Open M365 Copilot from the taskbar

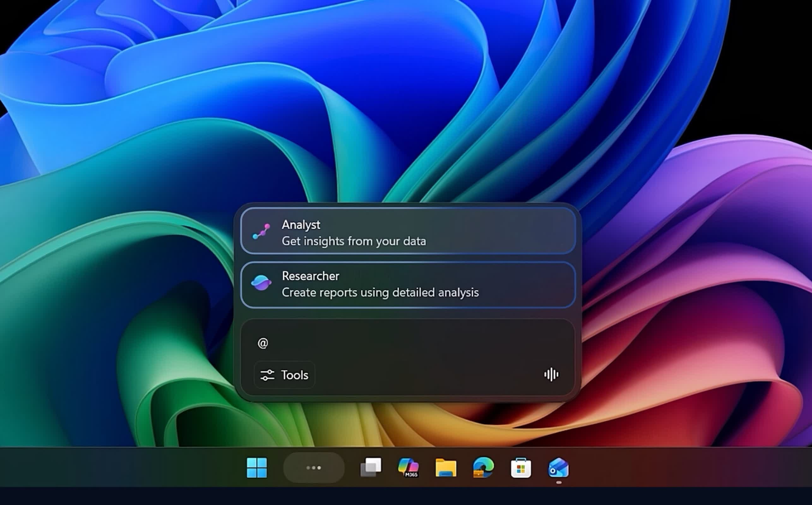click(409, 467)
